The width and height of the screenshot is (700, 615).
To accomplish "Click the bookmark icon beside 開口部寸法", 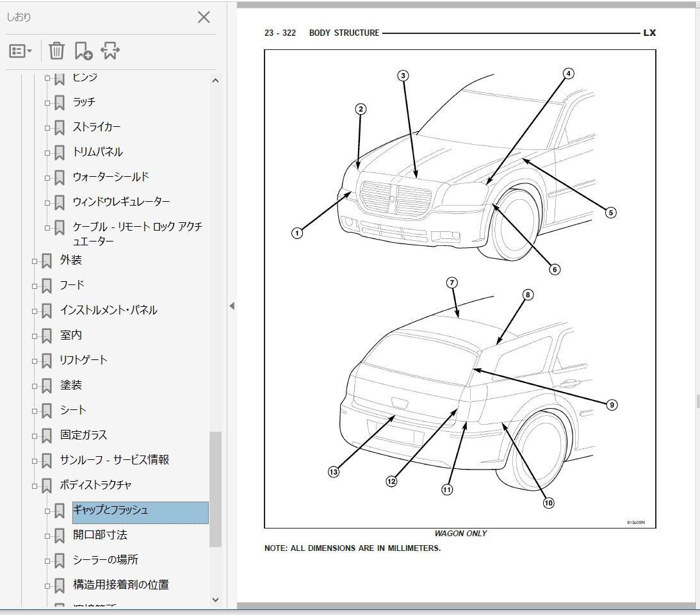I will pyautogui.click(x=60, y=536).
